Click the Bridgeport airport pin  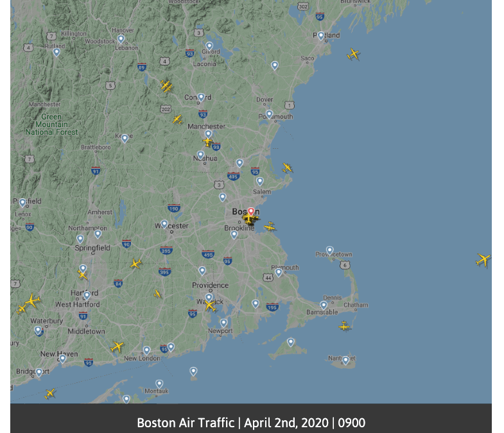[39, 372]
